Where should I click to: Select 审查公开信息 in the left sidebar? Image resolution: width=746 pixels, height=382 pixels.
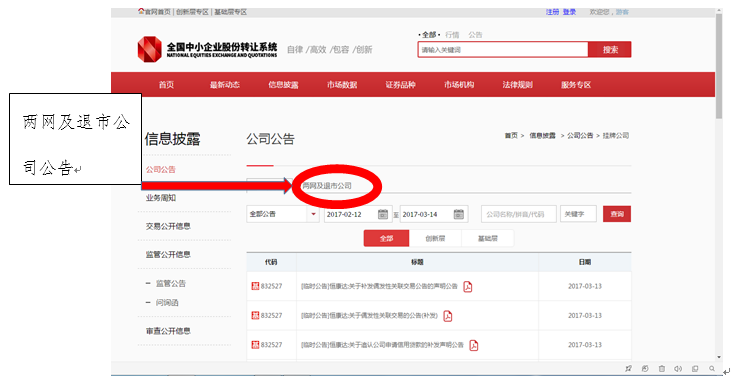(x=168, y=331)
